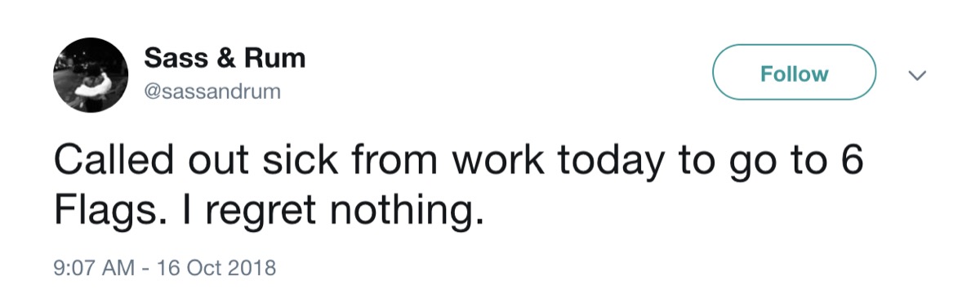Show more actions with the caret icon
980x294 pixels.
point(918,75)
